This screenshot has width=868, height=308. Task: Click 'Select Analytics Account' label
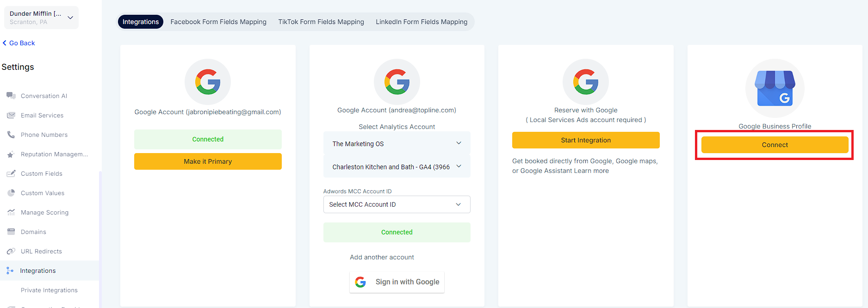point(397,127)
